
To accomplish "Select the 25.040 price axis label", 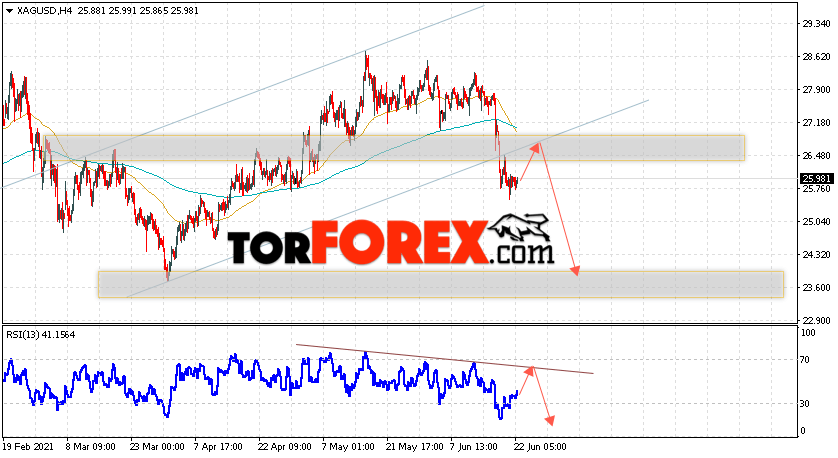I will pyautogui.click(x=817, y=222).
